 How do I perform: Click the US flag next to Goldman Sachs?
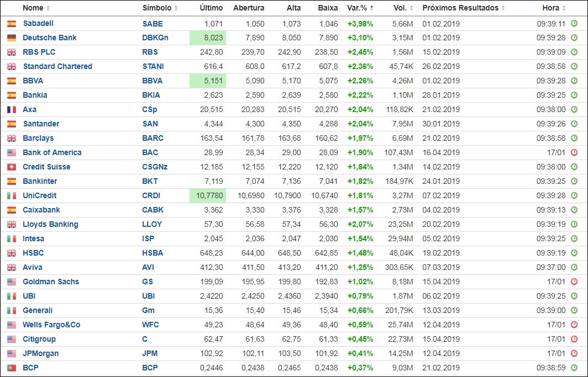12,282
